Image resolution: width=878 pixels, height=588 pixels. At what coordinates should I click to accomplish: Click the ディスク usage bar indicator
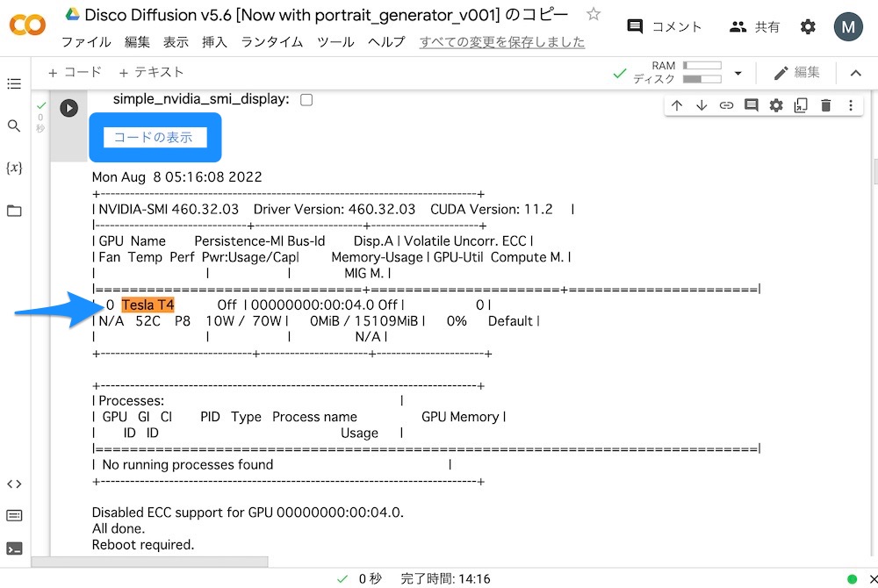tap(702, 79)
